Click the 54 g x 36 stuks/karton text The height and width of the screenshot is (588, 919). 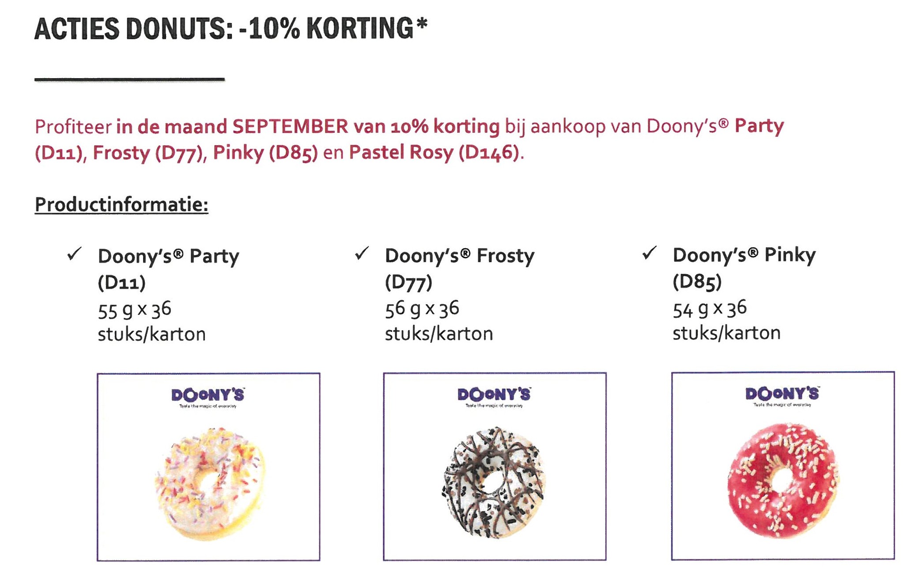pyautogui.click(x=726, y=320)
